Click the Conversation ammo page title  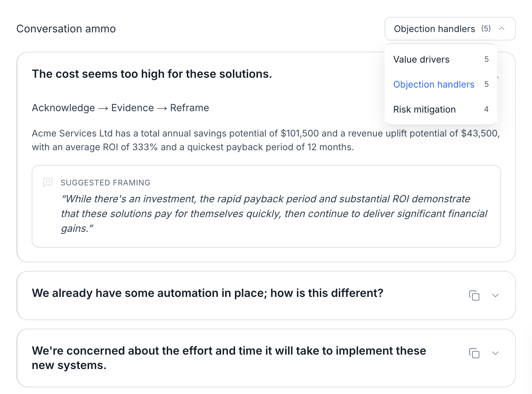[x=66, y=28]
